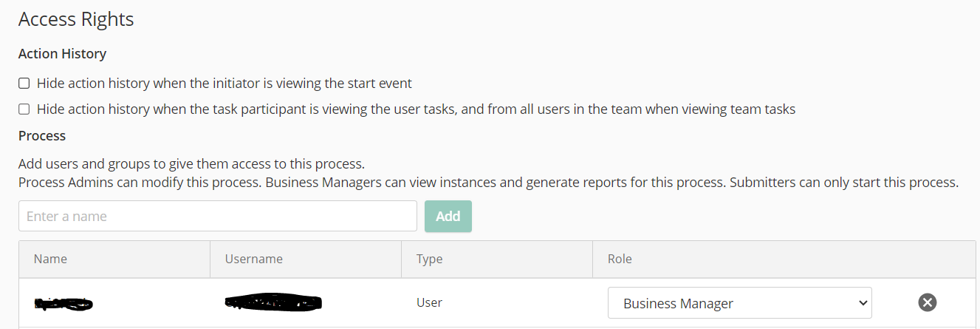Focus the 'Enter a name' input field

click(x=217, y=217)
